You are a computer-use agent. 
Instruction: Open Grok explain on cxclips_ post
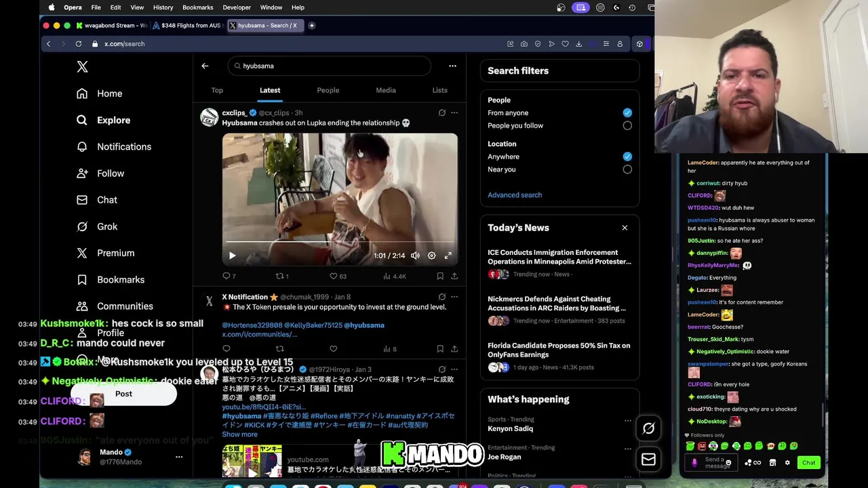(x=442, y=113)
